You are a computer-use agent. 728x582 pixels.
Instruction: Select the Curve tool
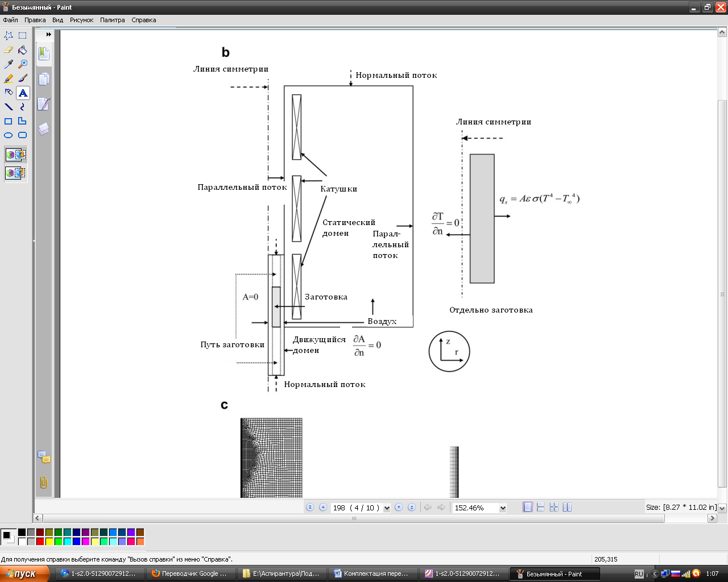pyautogui.click(x=23, y=107)
